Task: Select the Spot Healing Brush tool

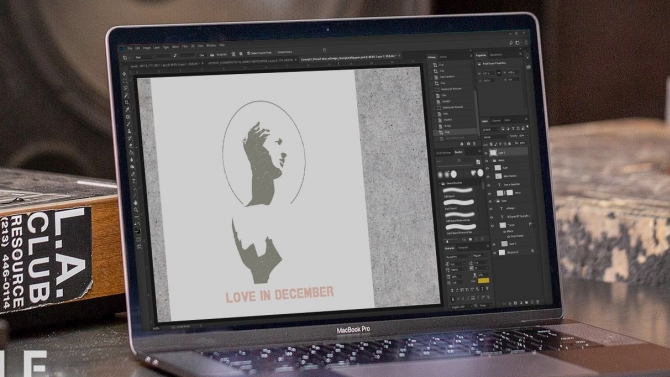Action: click(x=128, y=117)
